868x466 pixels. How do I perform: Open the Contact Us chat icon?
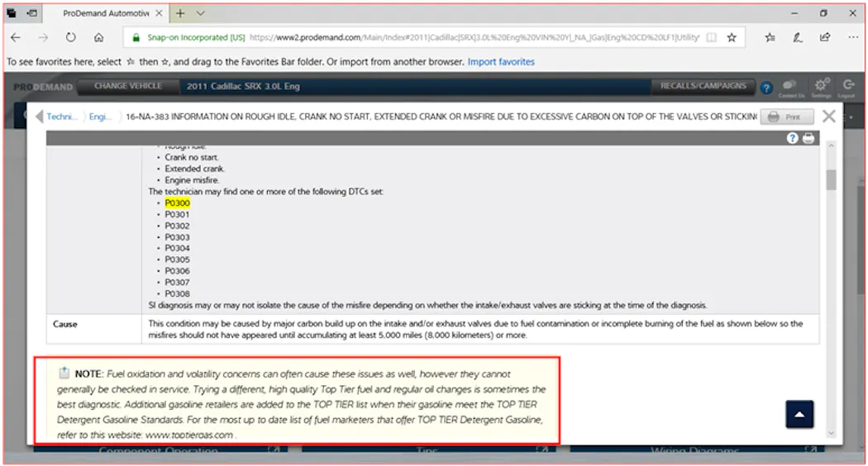click(790, 87)
